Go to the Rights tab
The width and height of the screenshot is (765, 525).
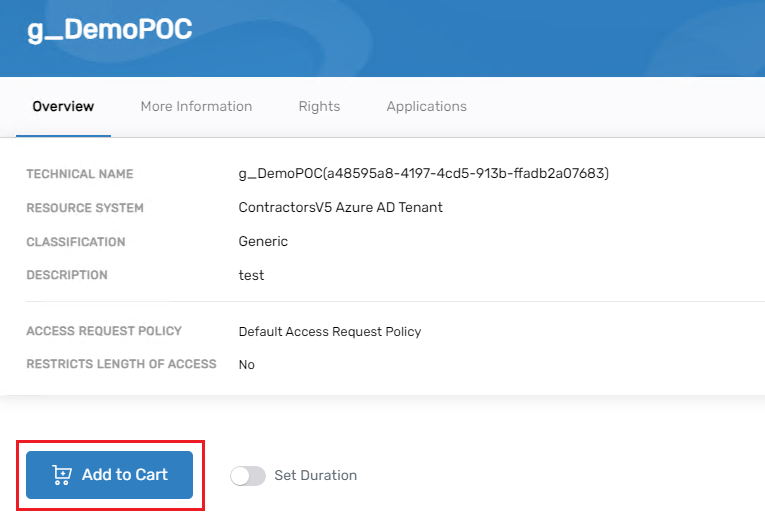click(319, 106)
